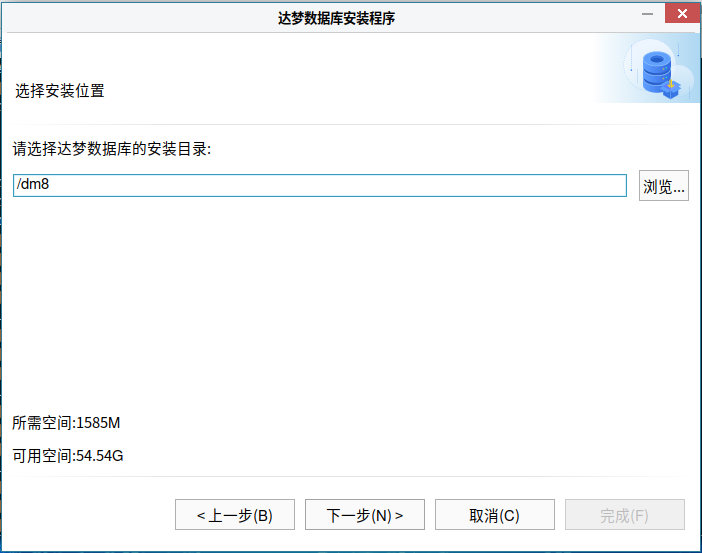This screenshot has width=702, height=553.
Task: Select the 所需空间:1585M text
Action: point(66,423)
